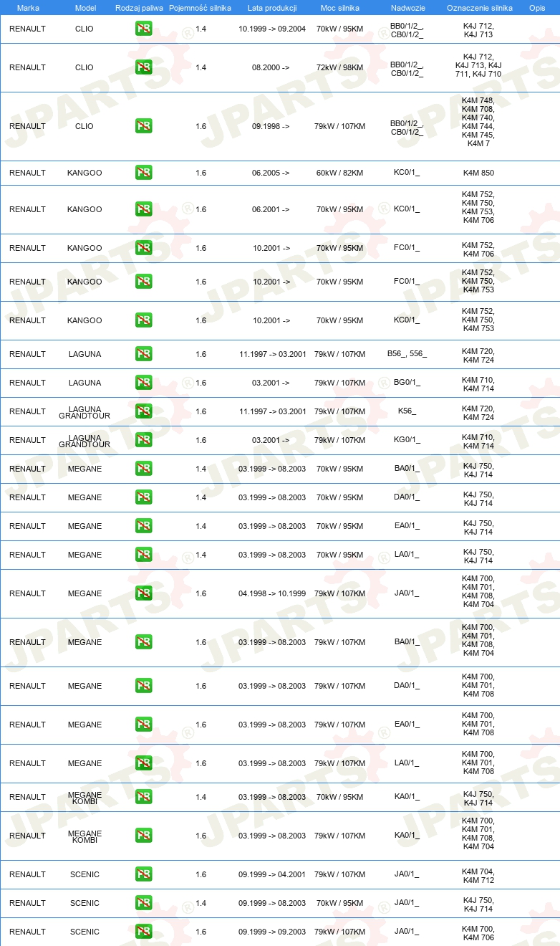Click the Nadwozie column header
The height and width of the screenshot is (946, 560).
tap(407, 8)
